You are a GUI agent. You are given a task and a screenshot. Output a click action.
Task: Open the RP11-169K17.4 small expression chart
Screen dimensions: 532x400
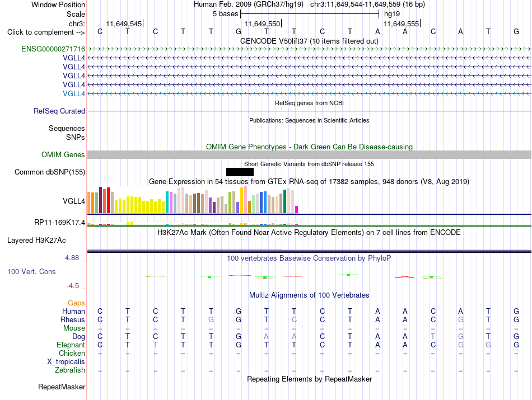coord(193,223)
